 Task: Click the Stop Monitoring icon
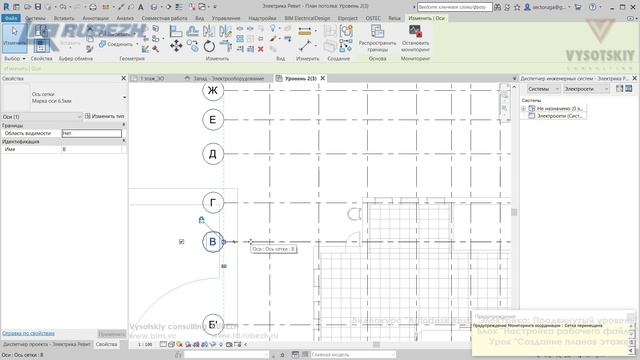(415, 31)
